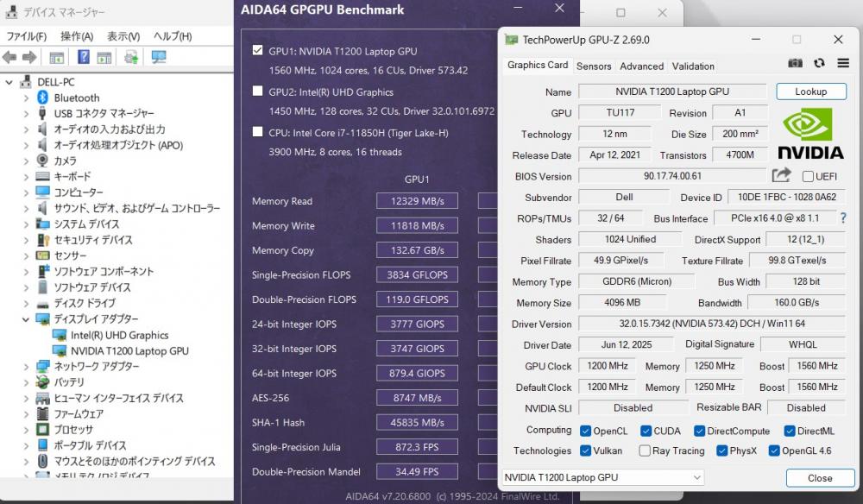
Task: Click the Memory Read 12329 MB/s result box
Action: click(417, 201)
